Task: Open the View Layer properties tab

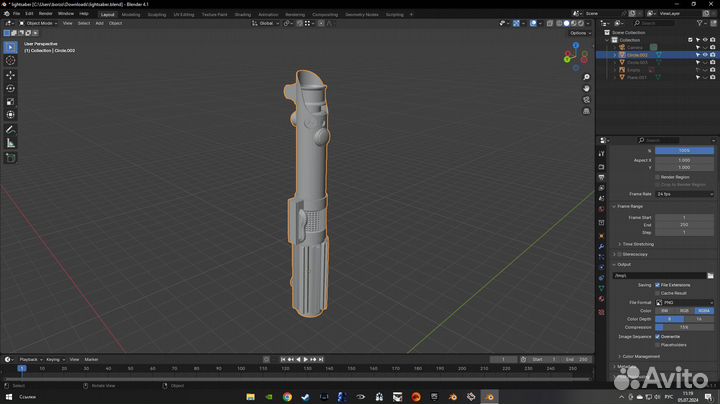Action: coord(602,188)
